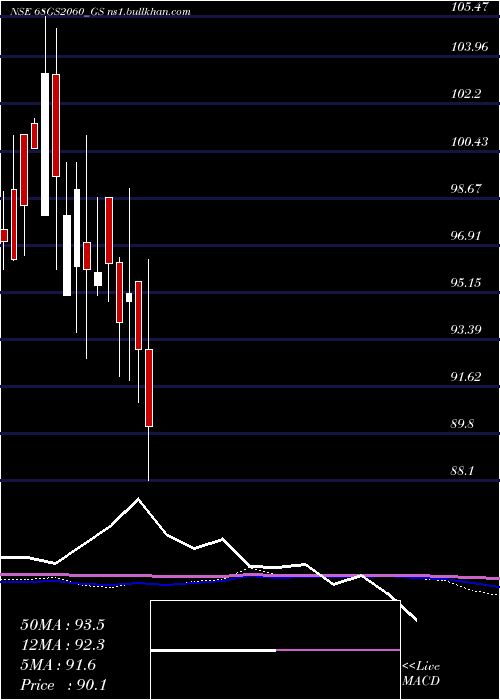
Task: Select the 100.43 price axis label
Action: click(470, 142)
